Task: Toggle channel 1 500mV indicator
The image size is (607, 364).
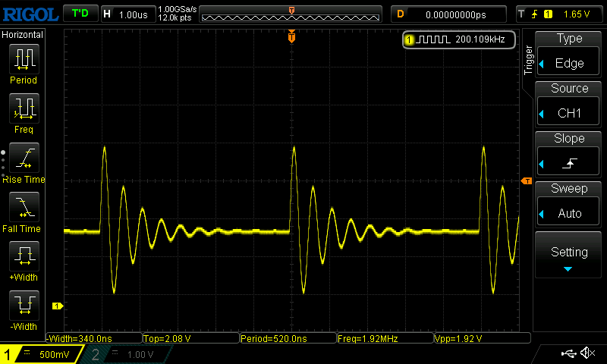Action: coord(42,354)
